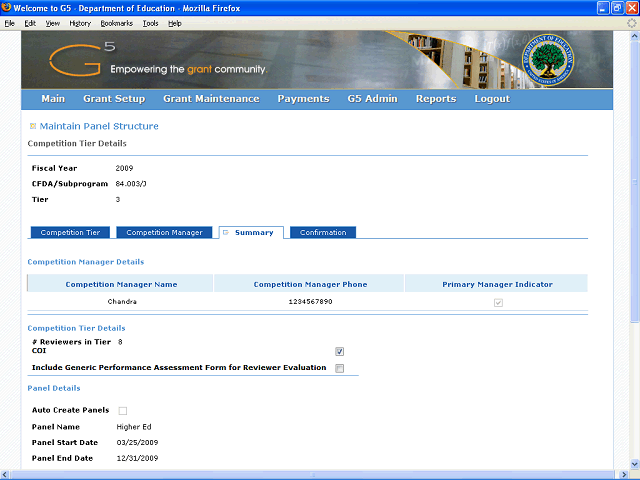Expand the Grant Maintenance navigation menu

pyautogui.click(x=211, y=99)
